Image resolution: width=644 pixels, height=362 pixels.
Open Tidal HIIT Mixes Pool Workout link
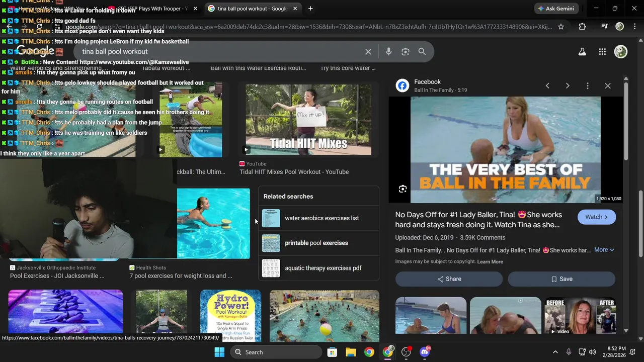tap(294, 172)
